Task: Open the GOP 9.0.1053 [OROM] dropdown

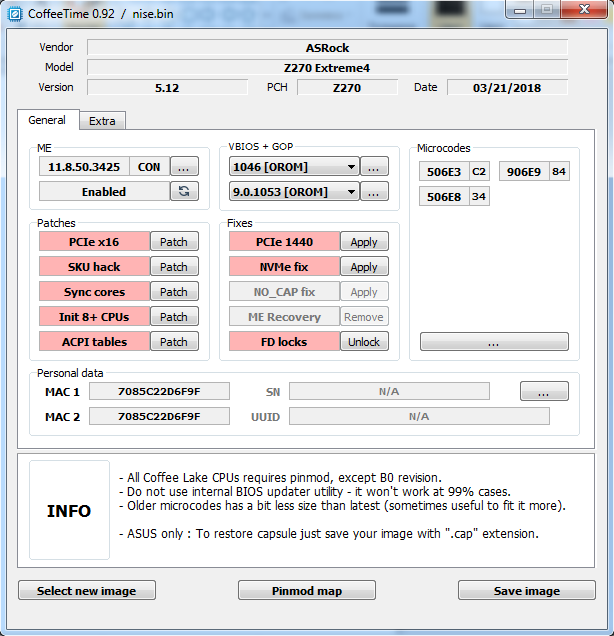Action: pos(294,191)
